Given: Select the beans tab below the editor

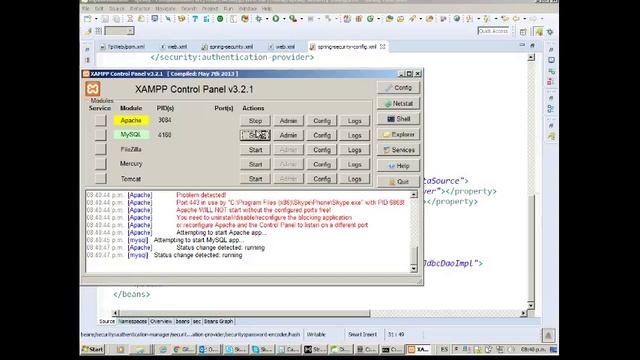Looking at the screenshot, I should tap(182, 322).
